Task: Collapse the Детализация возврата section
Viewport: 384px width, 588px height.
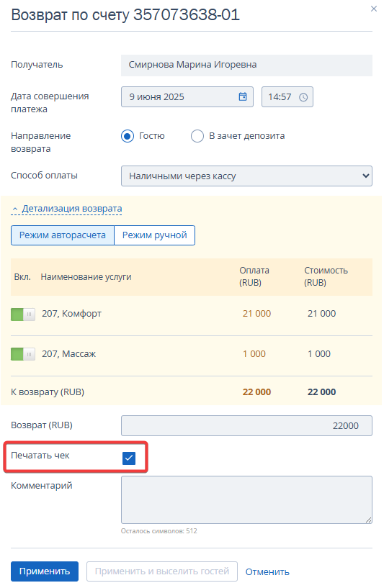Action: coord(72,209)
